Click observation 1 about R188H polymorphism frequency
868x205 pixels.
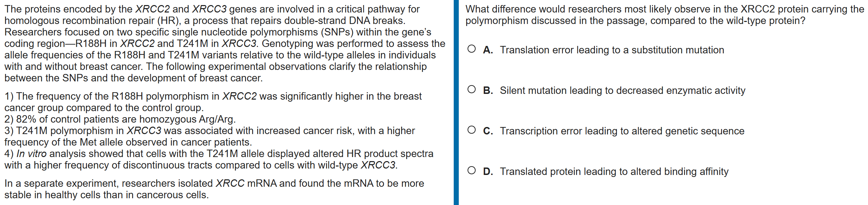coord(212,102)
